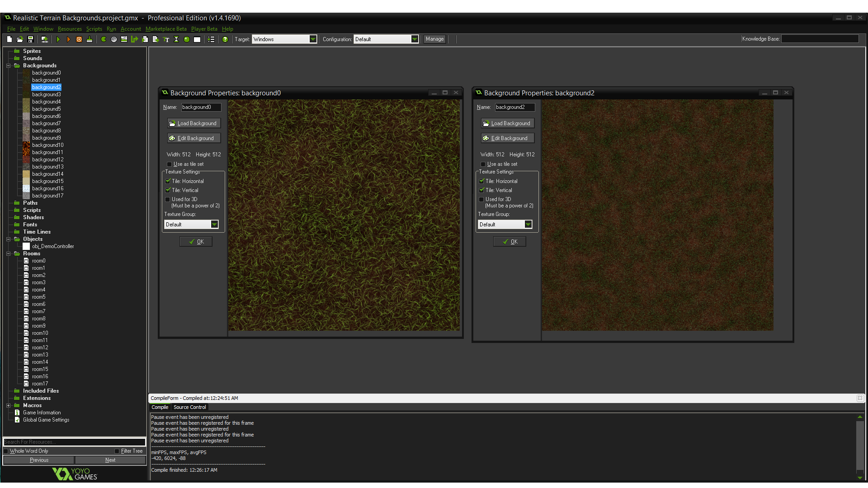Create a new sprite resource
Image resolution: width=868 pixels, height=488 pixels.
point(103,39)
